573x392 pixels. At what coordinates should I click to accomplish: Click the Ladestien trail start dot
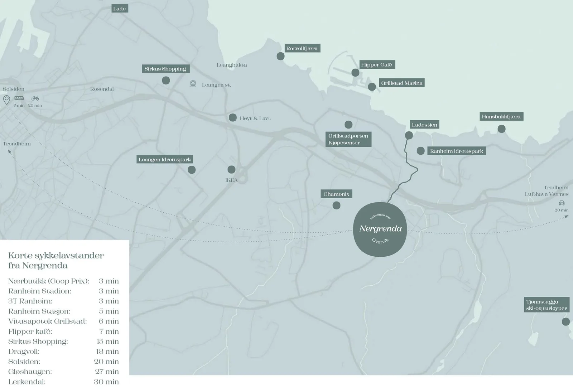click(409, 135)
